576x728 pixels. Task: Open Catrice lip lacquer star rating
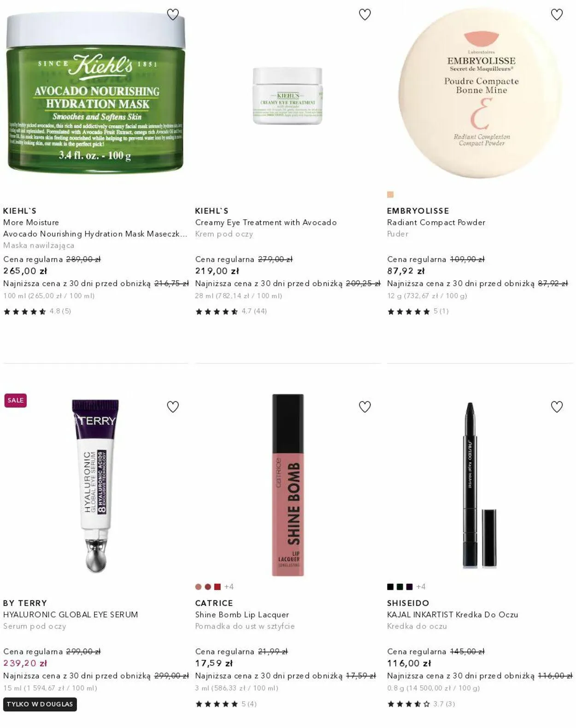point(226,704)
